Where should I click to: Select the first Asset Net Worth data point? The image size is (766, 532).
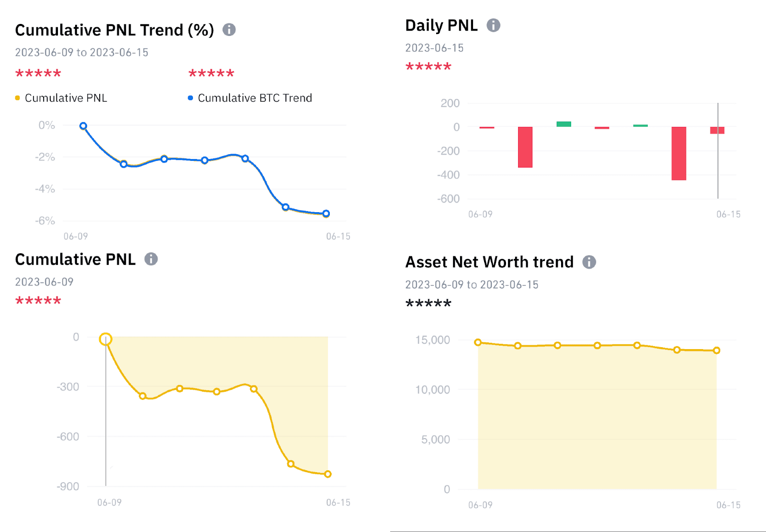pos(478,342)
